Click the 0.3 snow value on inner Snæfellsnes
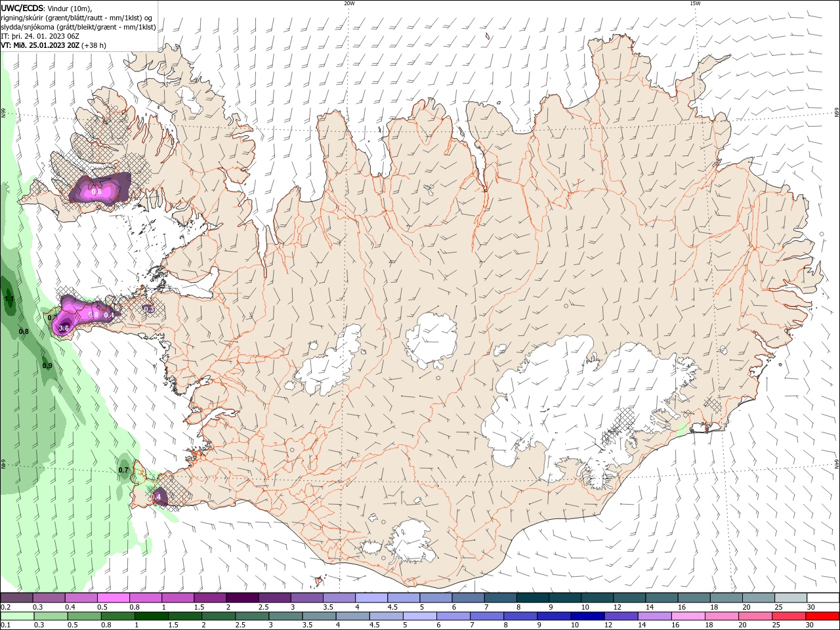This screenshot has width=840, height=630. pos(149,308)
